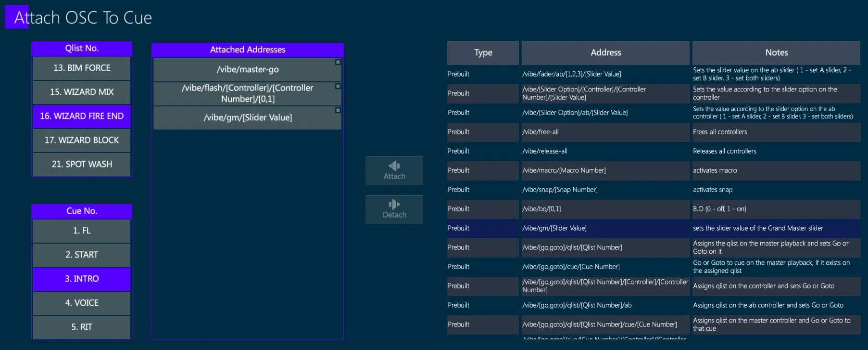This screenshot has height=350, width=868.
Task: Click the Qlist No. header
Action: 82,49
